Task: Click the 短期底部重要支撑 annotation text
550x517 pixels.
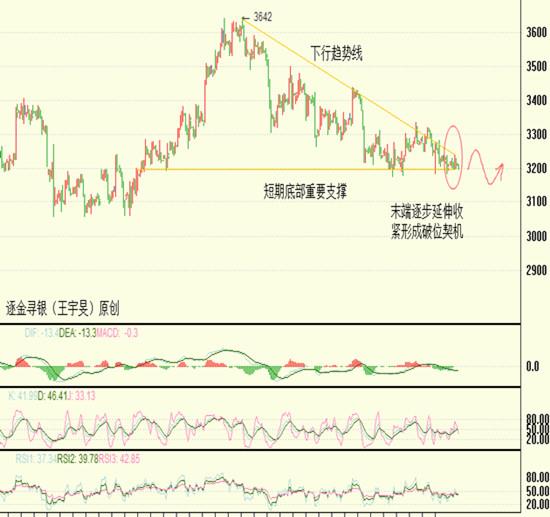Action: [x=305, y=192]
